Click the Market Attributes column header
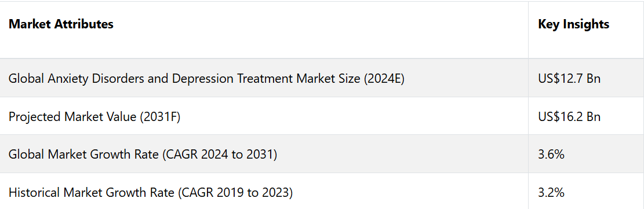 61,24
